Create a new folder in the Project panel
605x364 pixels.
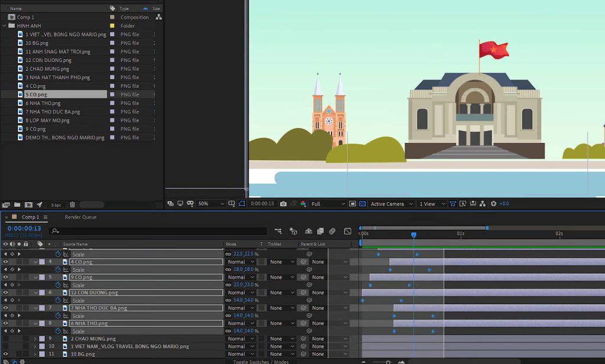pos(17,203)
